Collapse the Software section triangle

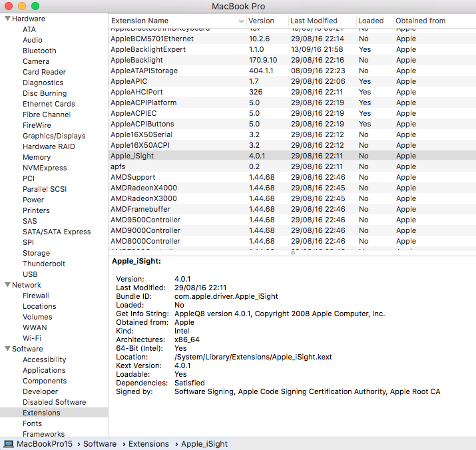[x=8, y=349]
